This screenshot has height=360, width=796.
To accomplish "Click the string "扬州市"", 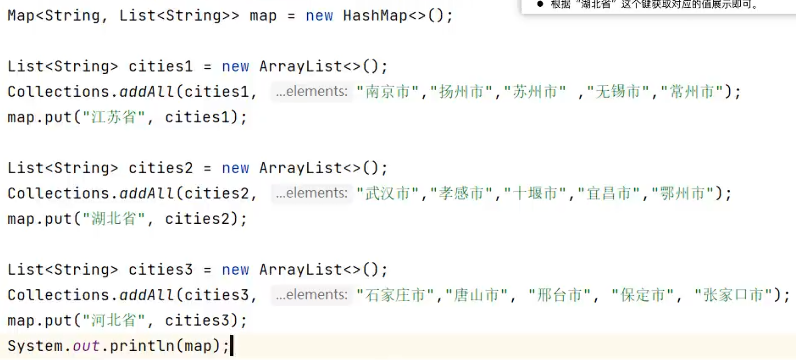I will point(462,92).
